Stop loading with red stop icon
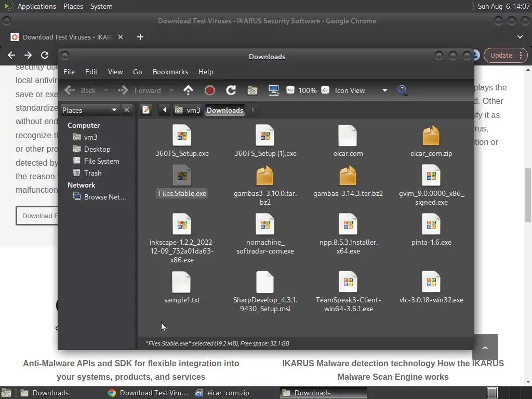The width and height of the screenshot is (532, 399). point(210,90)
